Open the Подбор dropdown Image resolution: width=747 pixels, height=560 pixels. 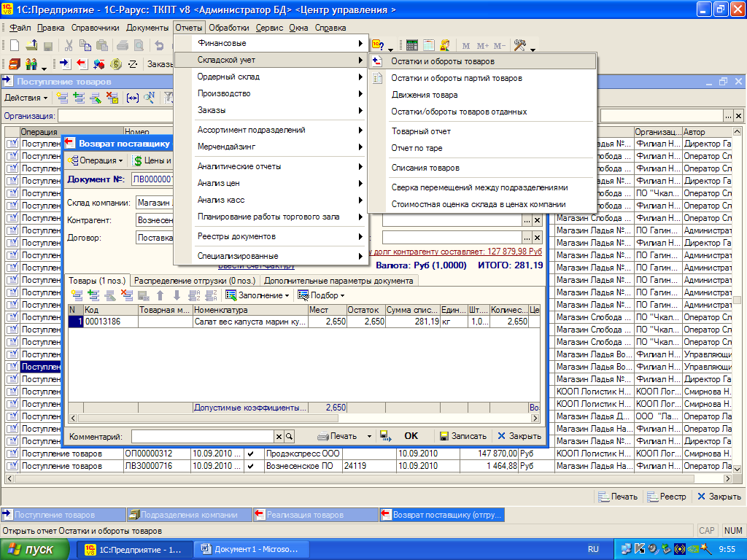(321, 295)
